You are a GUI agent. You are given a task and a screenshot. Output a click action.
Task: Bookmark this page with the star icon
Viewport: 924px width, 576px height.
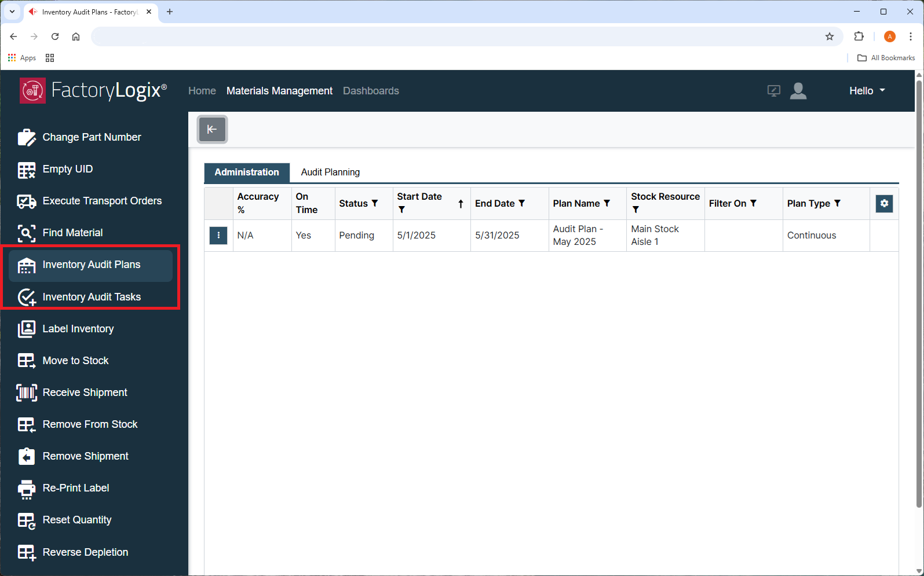830,36
